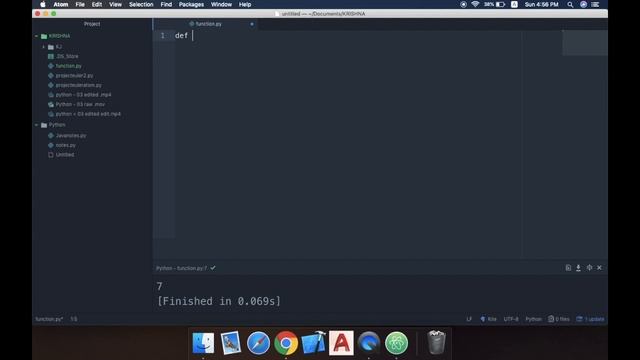Screen dimensions: 640x360
Task: Open .DS_Store in the tree
Action: click(67, 56)
